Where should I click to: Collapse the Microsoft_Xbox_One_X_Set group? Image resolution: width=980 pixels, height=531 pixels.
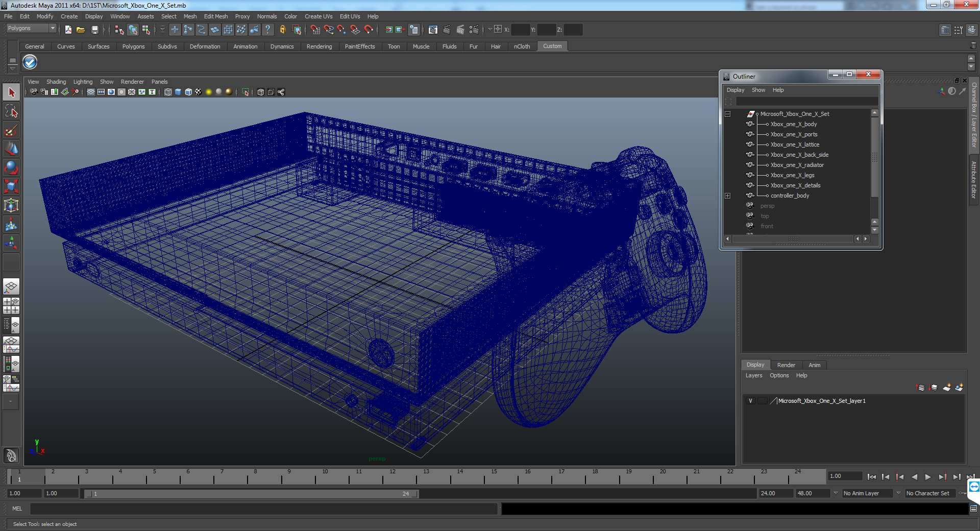coord(728,114)
